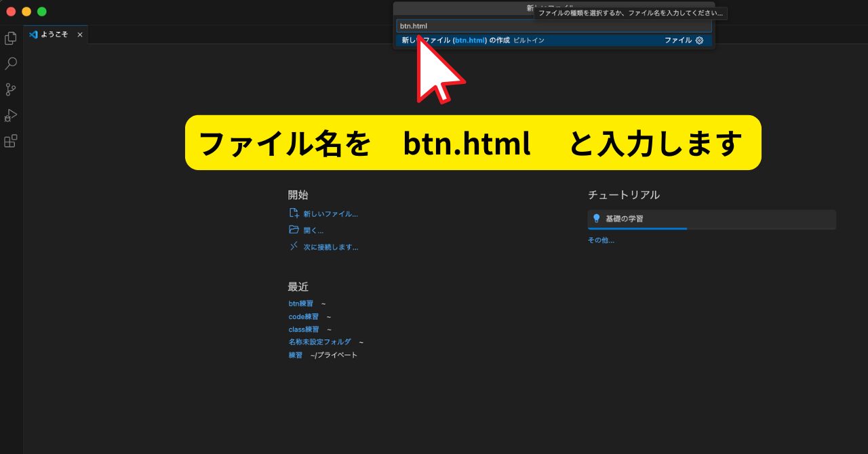
Task: Open the Explorer view in the activity bar
Action: coord(10,38)
